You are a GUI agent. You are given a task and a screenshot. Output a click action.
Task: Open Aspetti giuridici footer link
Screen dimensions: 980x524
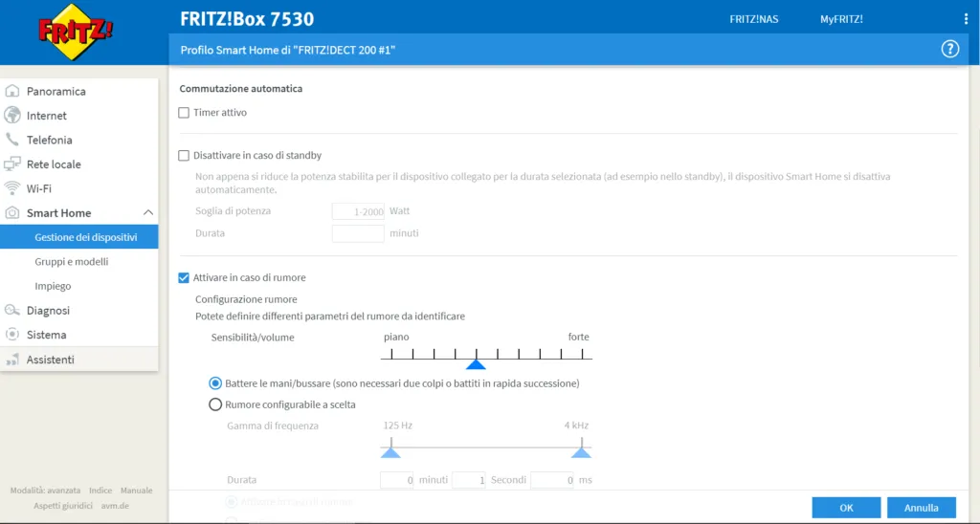(63, 506)
